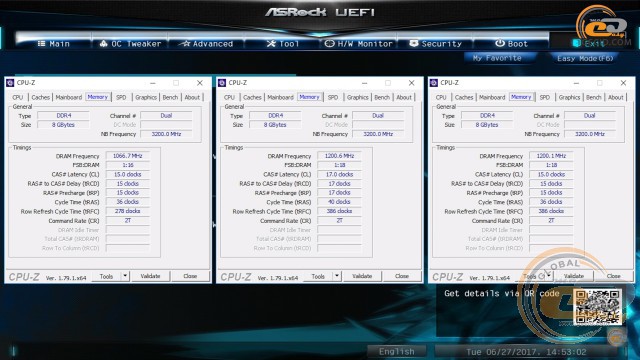Open the Exit menu in UEFI

point(589,44)
